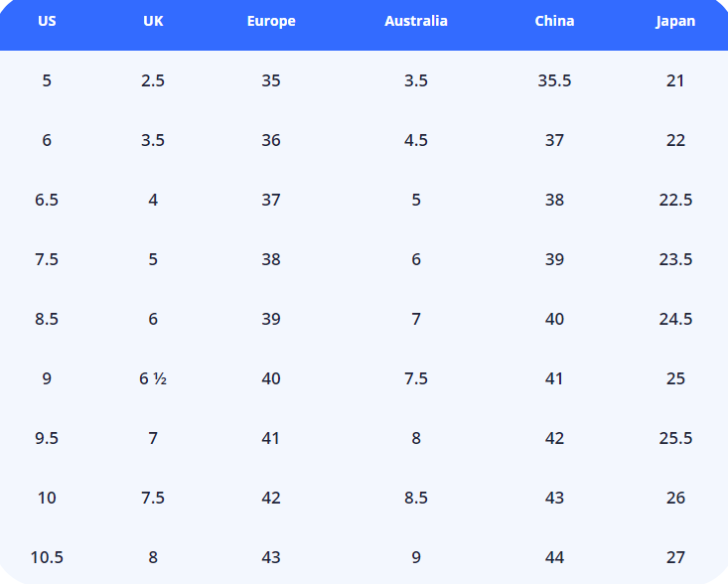Select the Japan size 25.5 cell
The width and height of the screenshot is (728, 584).
675,438
